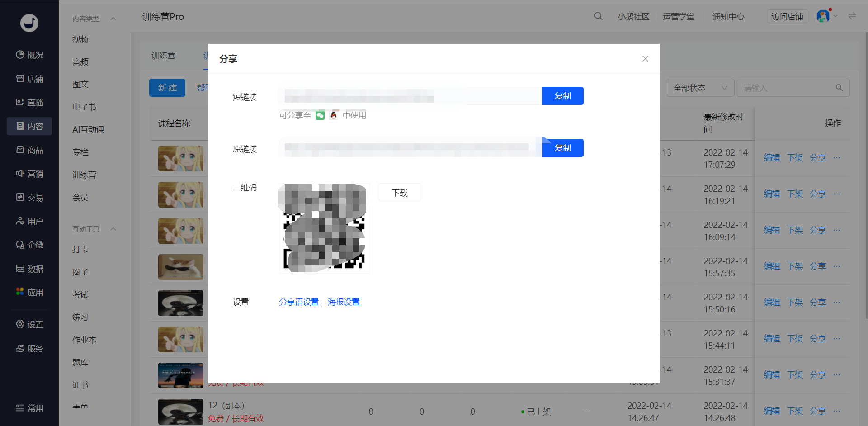The image size is (868, 426).
Task: Open 海报设置 poster settings
Action: tap(344, 302)
